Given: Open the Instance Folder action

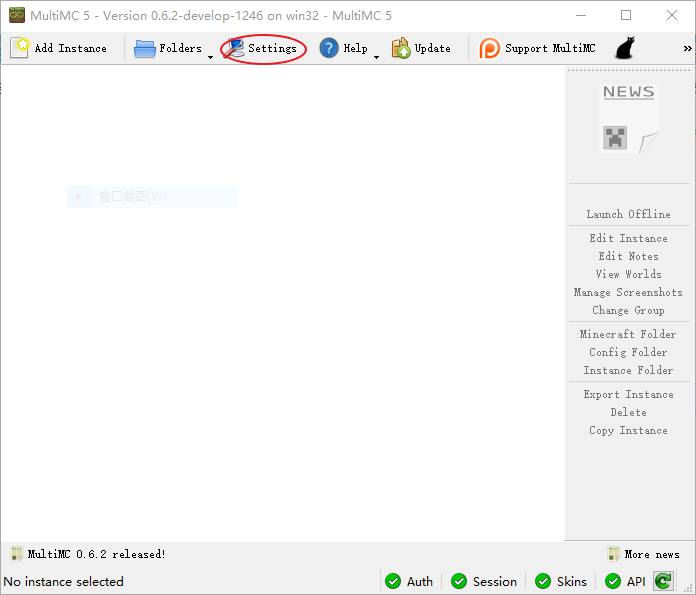Looking at the screenshot, I should coord(629,370).
